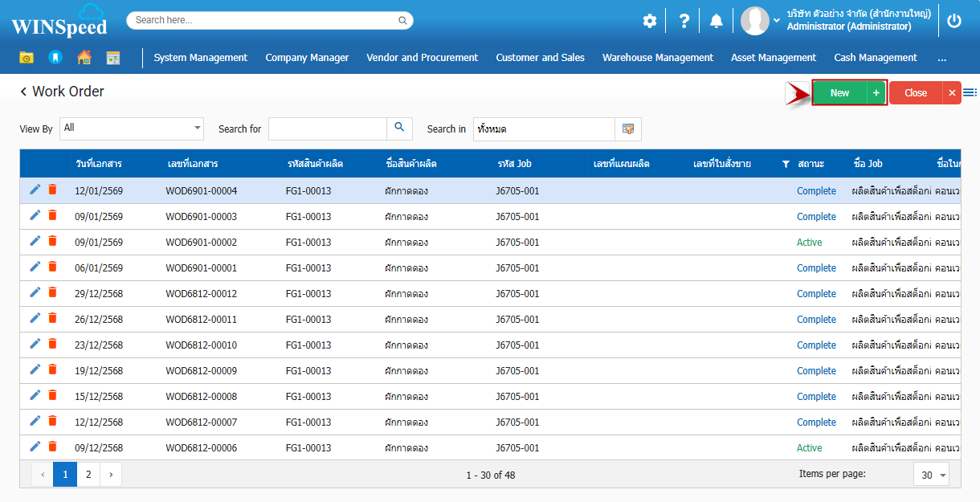Open notifications bell

(716, 21)
